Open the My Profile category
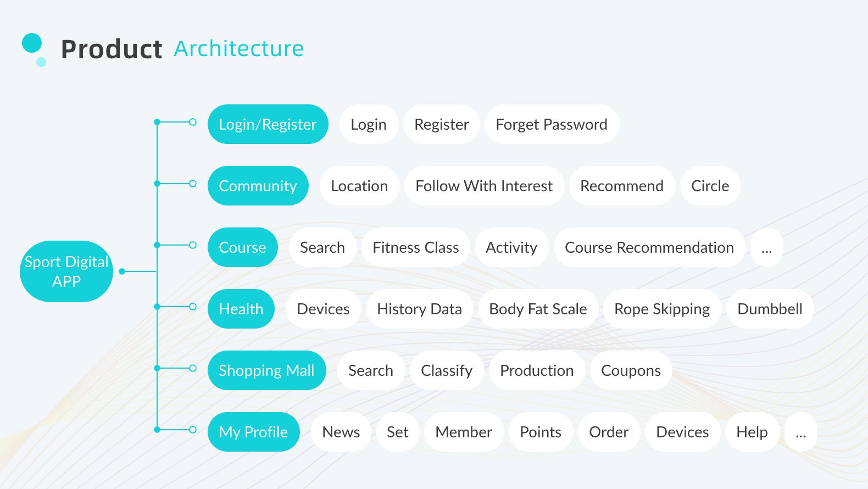The width and height of the screenshot is (868, 489). [253, 432]
